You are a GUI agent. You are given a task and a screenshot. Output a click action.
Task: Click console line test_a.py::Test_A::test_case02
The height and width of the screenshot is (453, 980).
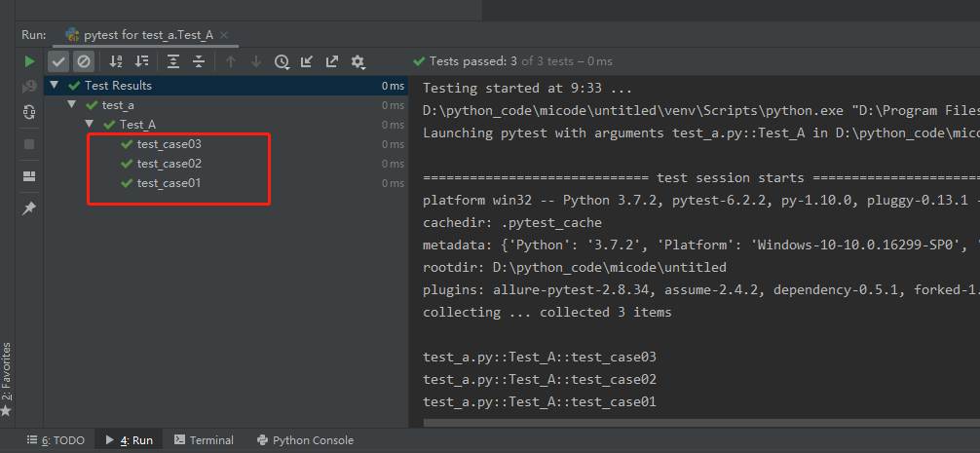pyautogui.click(x=540, y=380)
